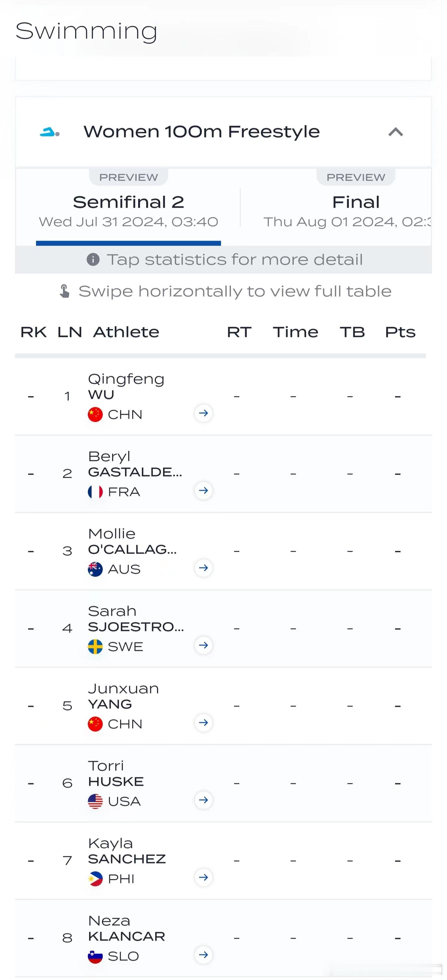This screenshot has width=447, height=980.
Task: Open Sarah Sjoestrom's arrow icon
Action: coord(203,645)
